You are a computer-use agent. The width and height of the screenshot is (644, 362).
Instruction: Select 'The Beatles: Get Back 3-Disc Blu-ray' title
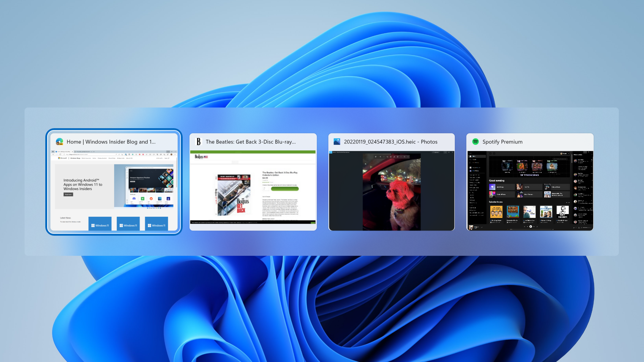tap(251, 142)
